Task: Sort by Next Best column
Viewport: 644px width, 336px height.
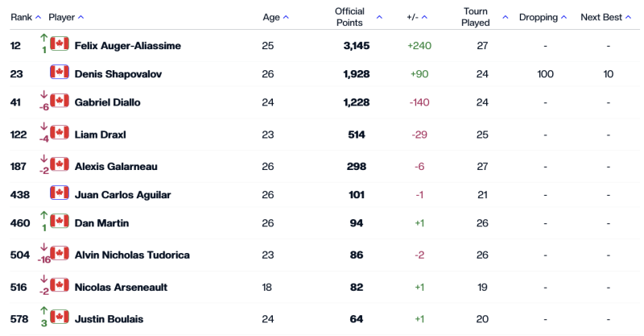Action: click(x=605, y=17)
